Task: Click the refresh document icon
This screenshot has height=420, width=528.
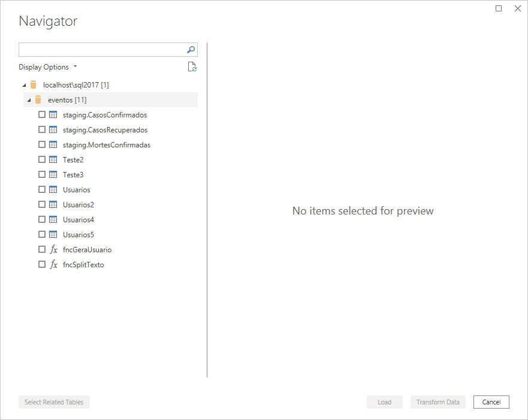Action: coord(192,67)
